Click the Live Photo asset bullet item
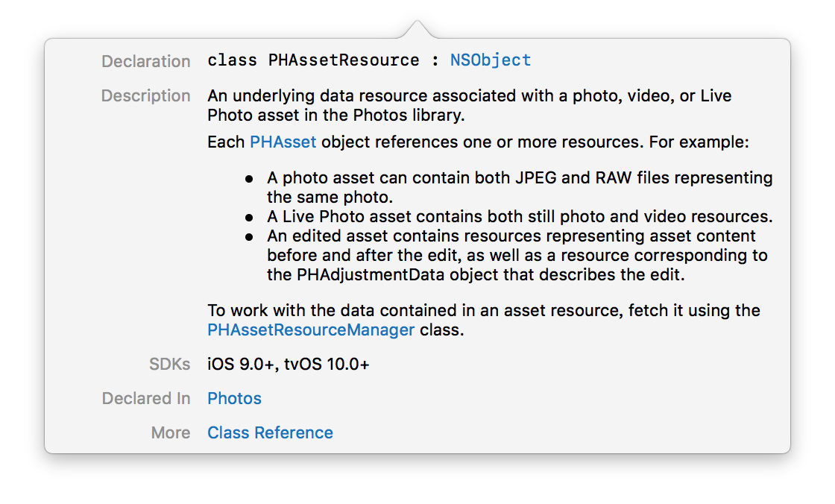The height and width of the screenshot is (504, 835). (x=520, y=217)
